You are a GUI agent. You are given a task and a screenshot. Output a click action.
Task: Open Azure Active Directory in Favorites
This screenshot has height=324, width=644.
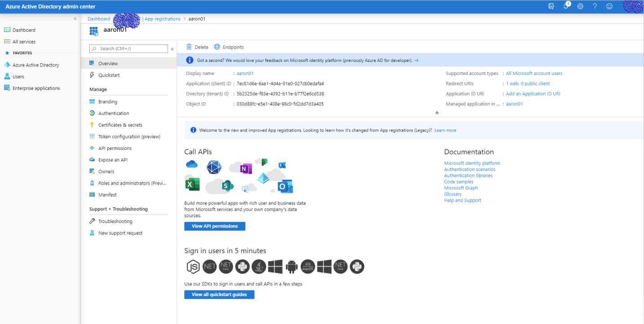point(36,65)
